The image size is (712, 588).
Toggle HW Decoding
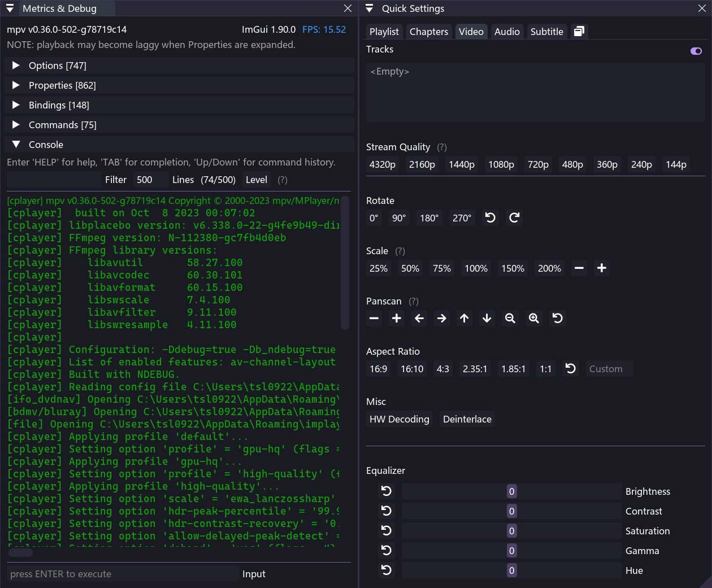399,419
